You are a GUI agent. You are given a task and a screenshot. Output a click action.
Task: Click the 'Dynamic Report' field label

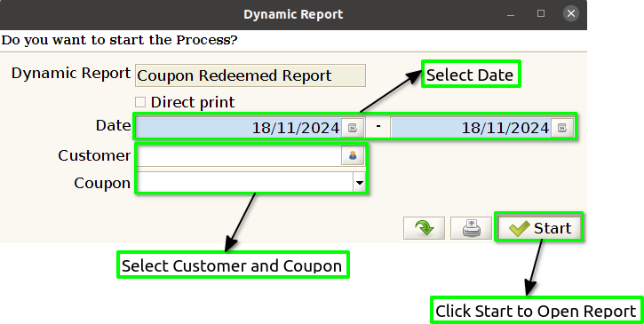tap(71, 73)
